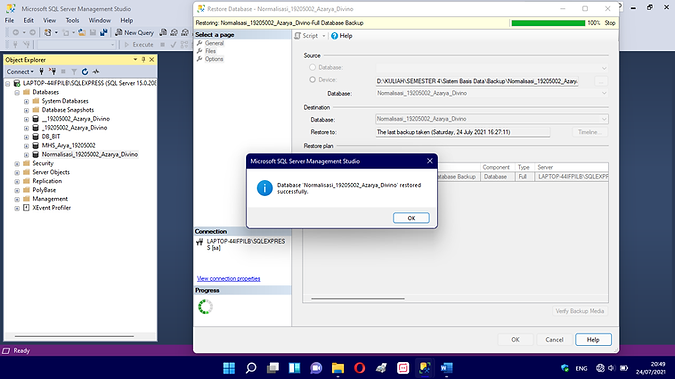This screenshot has width=675, height=379.
Task: Click the Script button in Restore dialog
Action: point(306,36)
